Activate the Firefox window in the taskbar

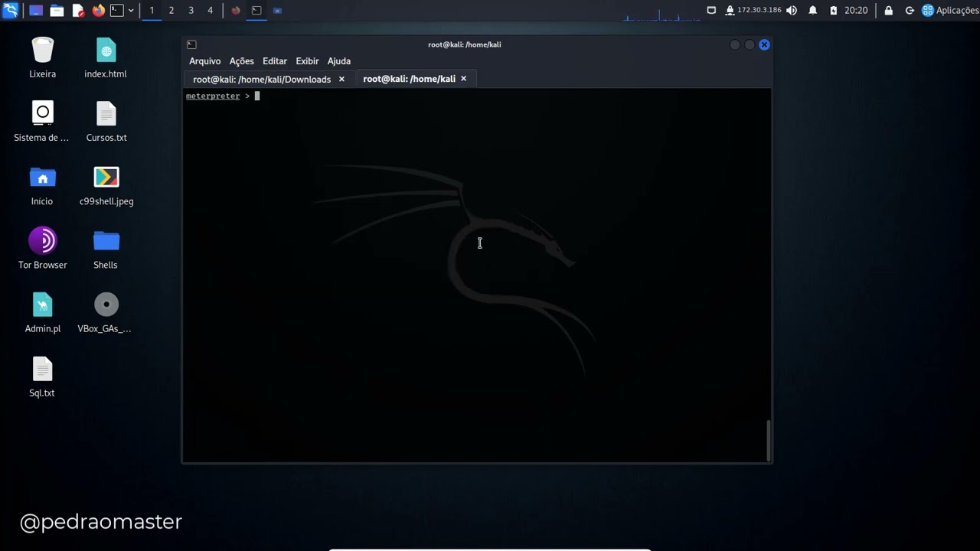point(236,11)
